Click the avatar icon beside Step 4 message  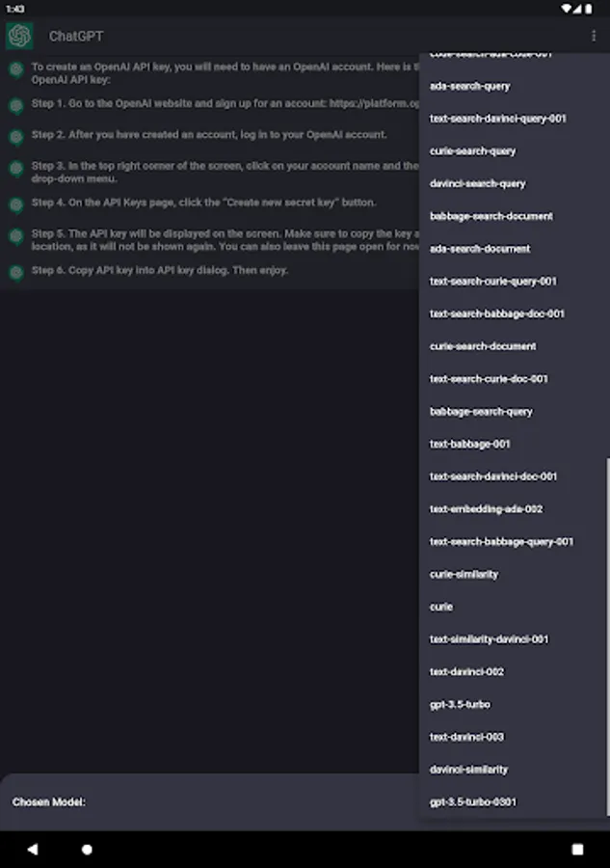16,204
